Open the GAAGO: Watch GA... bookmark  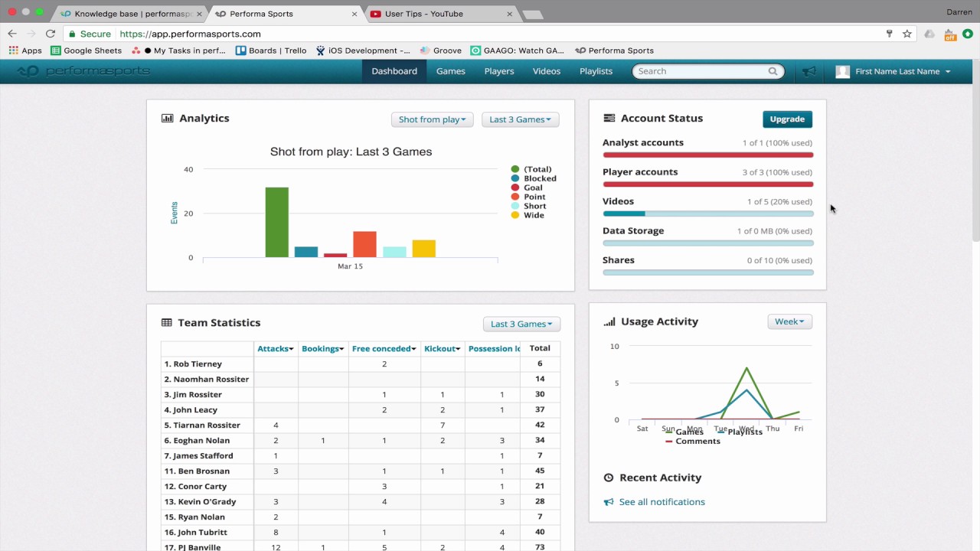(x=518, y=51)
